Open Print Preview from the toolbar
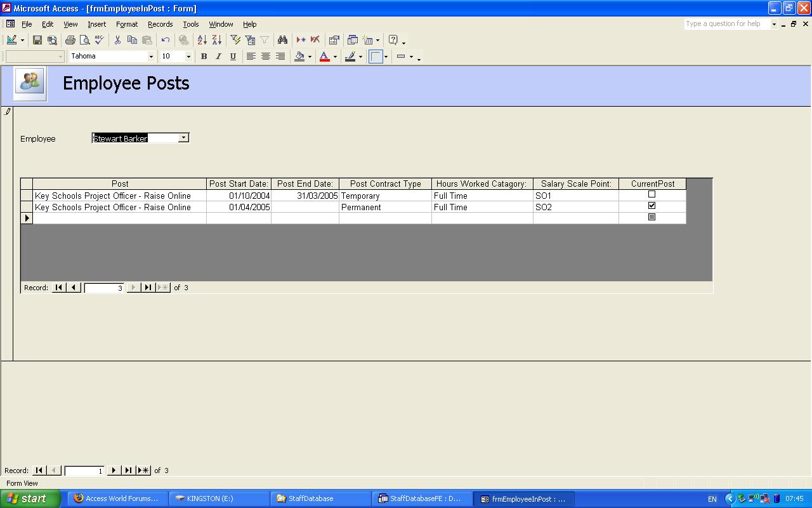Viewport: 812px width, 508px height. click(x=85, y=40)
